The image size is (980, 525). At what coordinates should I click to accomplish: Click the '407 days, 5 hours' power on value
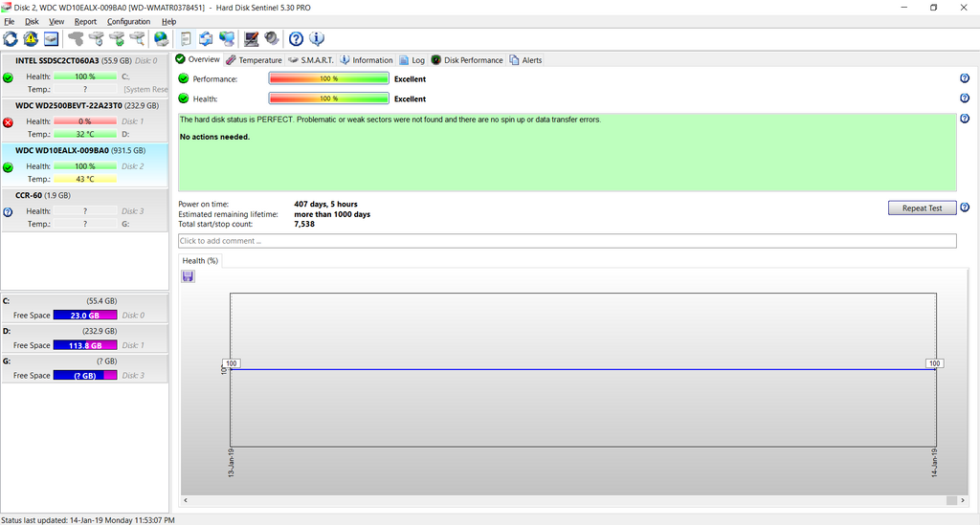325,204
